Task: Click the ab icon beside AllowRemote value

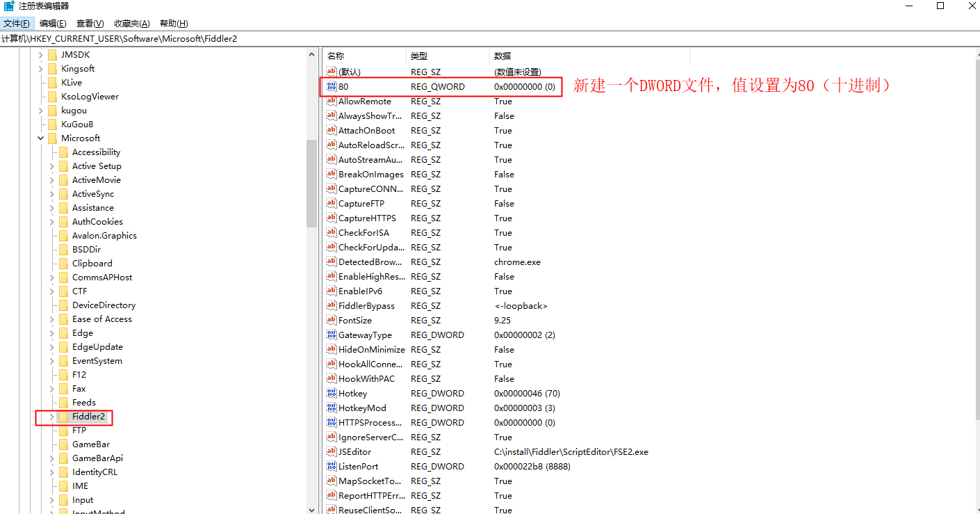Action: [332, 101]
